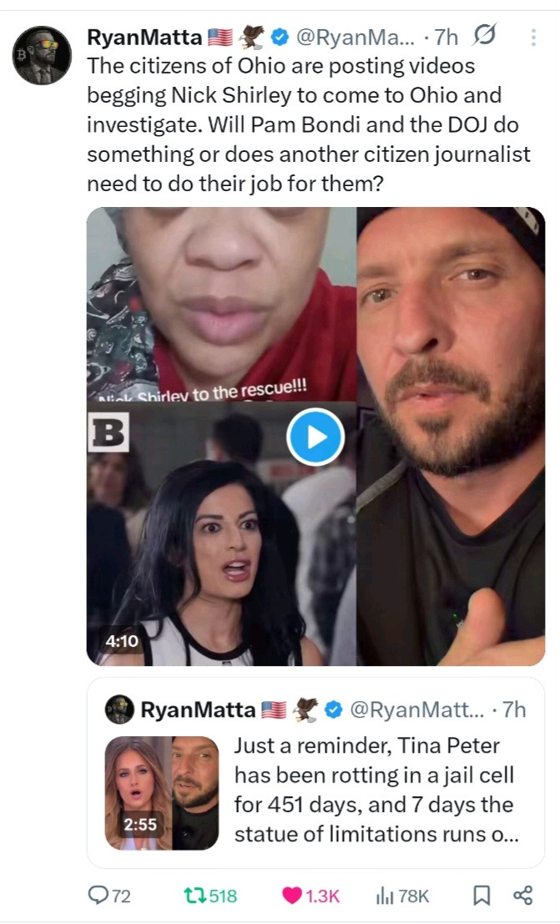Click the small avatar in quoted post
The width and height of the screenshot is (560, 924).
[x=119, y=709]
